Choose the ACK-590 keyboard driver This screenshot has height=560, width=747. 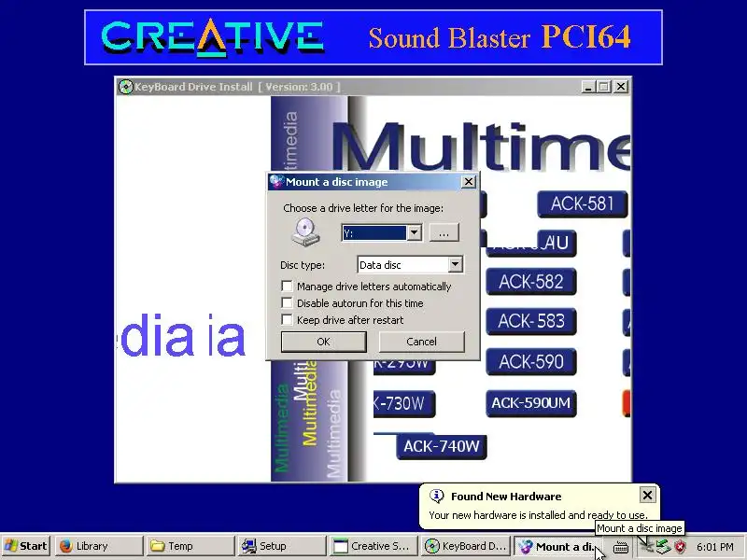point(530,362)
